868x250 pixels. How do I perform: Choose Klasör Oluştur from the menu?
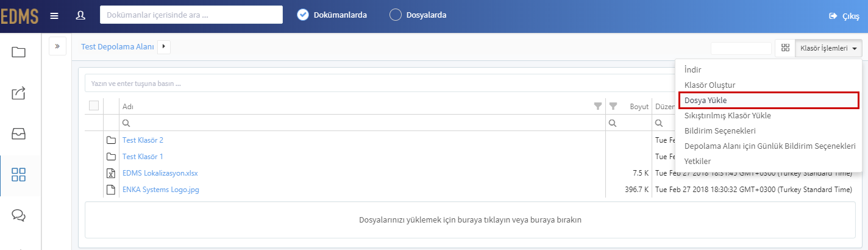pyautogui.click(x=710, y=85)
